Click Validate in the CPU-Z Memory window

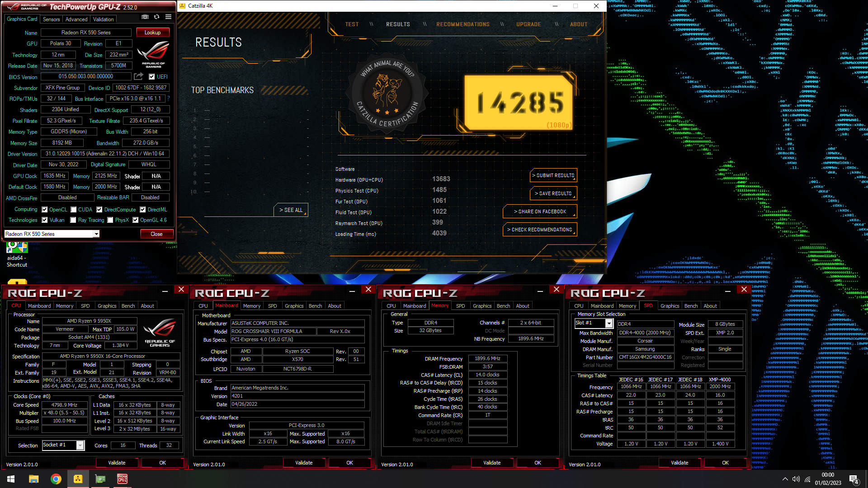pyautogui.click(x=492, y=463)
